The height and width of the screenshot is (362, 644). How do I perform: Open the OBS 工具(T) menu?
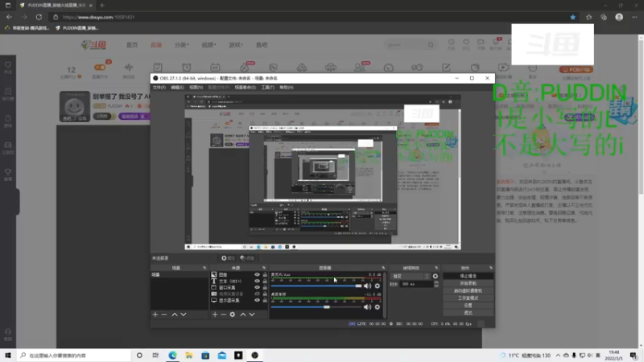[268, 88]
